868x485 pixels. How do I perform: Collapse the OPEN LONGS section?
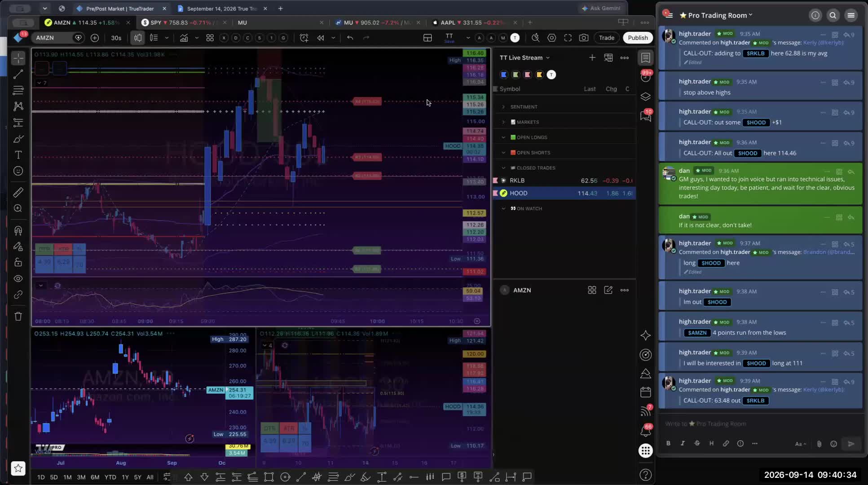coord(503,137)
